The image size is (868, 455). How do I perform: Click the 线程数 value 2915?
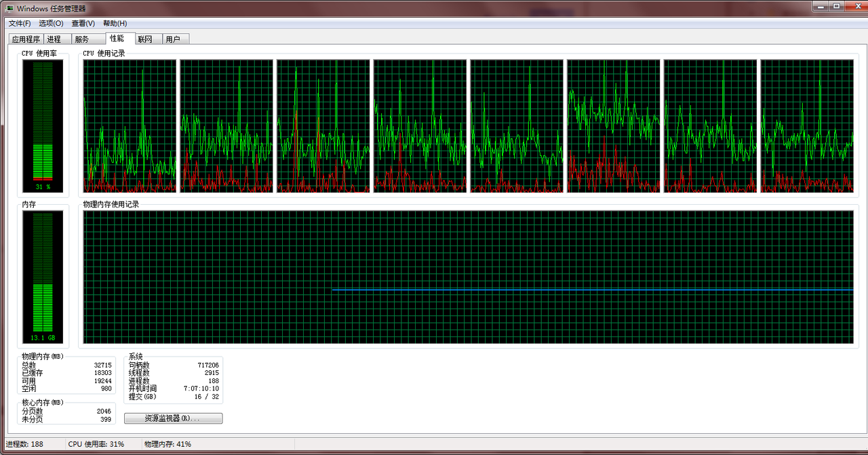click(x=212, y=373)
